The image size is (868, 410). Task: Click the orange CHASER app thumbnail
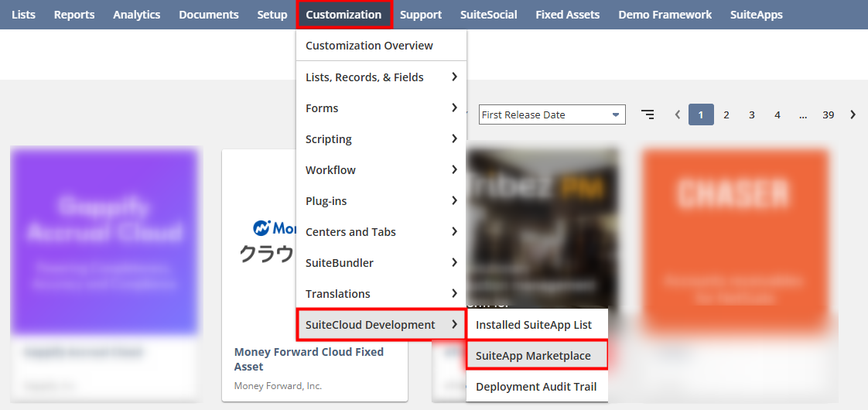(x=735, y=232)
